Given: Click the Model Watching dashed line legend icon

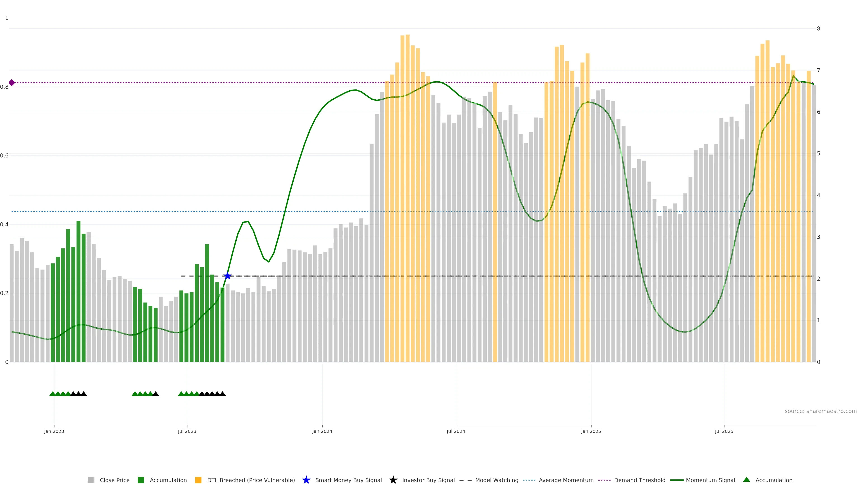Looking at the screenshot, I should click(x=466, y=480).
